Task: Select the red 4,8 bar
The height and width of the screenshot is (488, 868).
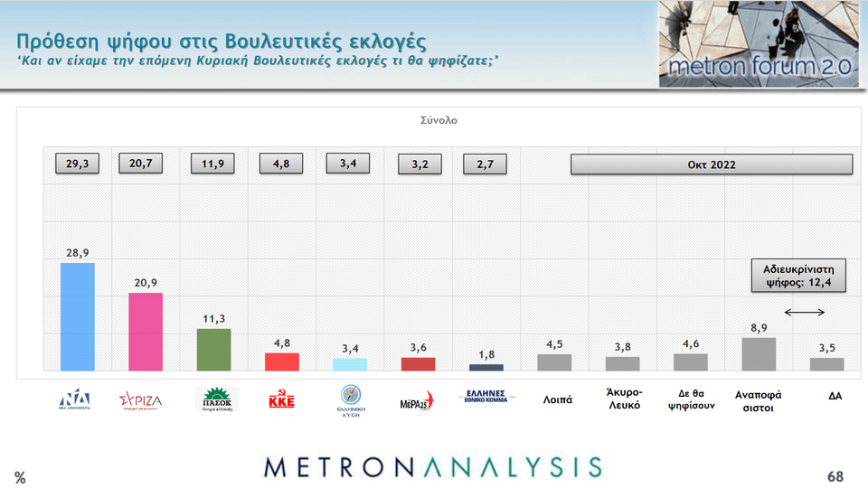Action: coord(282,361)
